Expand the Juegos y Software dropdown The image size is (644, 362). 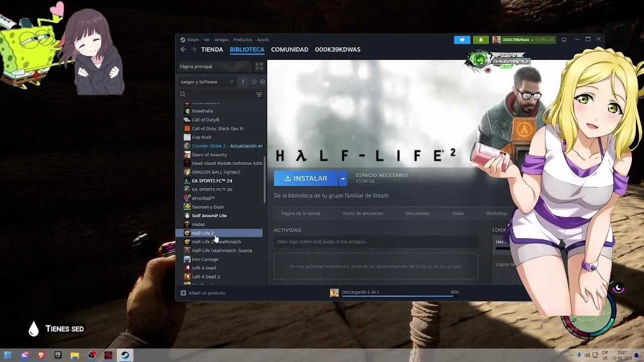click(207, 81)
